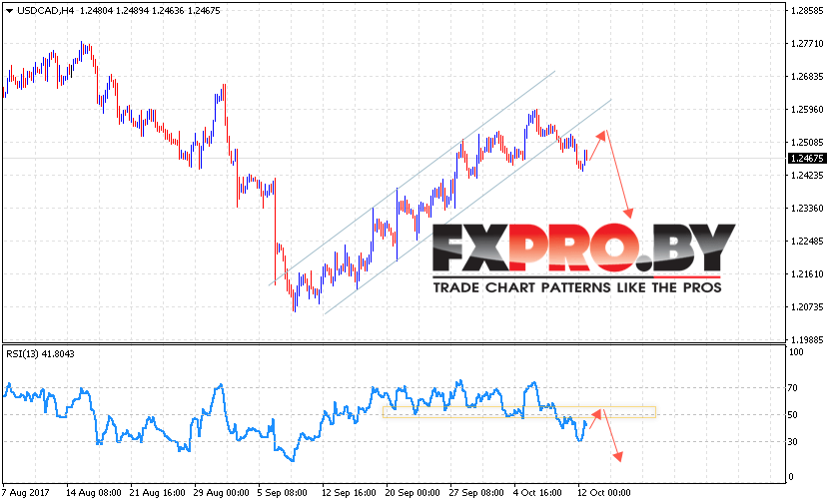Click the RSI 30 level label
The width and height of the screenshot is (828, 504).
[793, 442]
